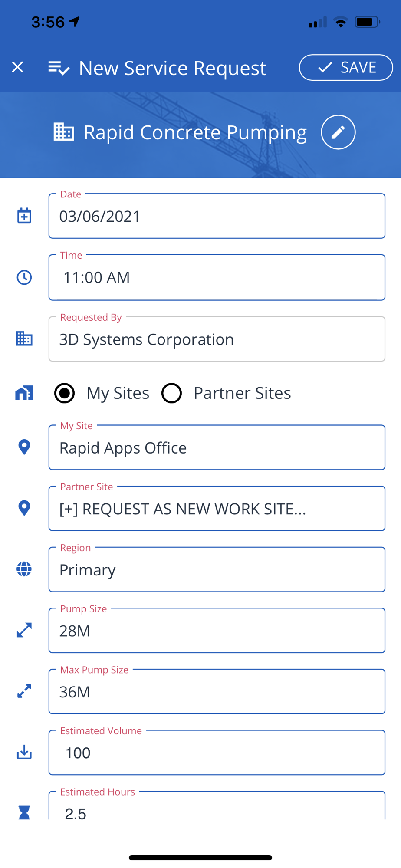Tap the hourglass icon beside Estimated Hours
Screen dimensions: 401x868
point(24,812)
